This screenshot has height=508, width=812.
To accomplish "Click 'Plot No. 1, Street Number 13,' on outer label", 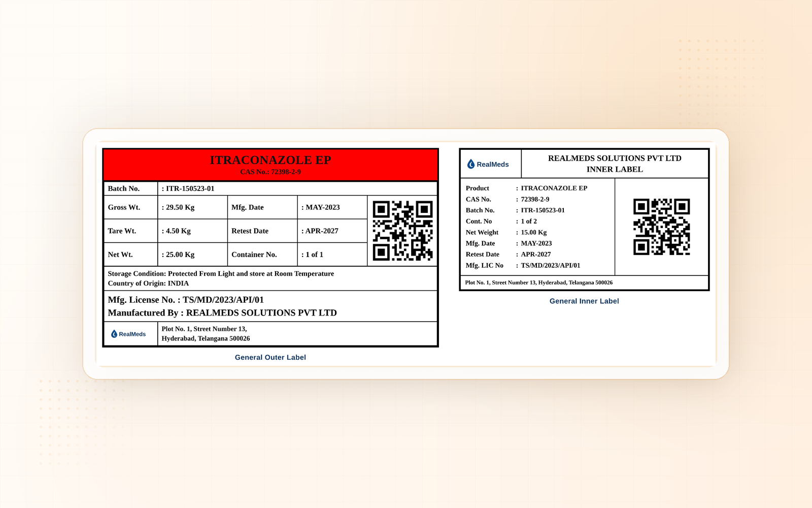I will [204, 329].
